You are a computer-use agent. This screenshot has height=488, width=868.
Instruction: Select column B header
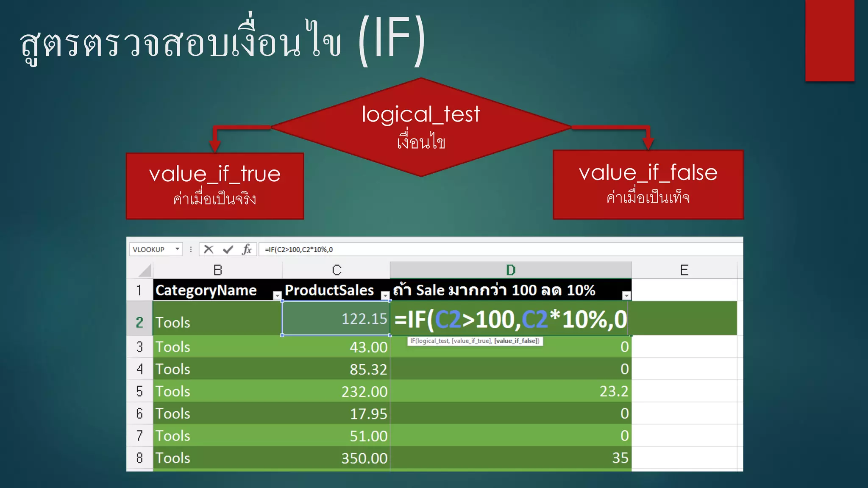[217, 270]
